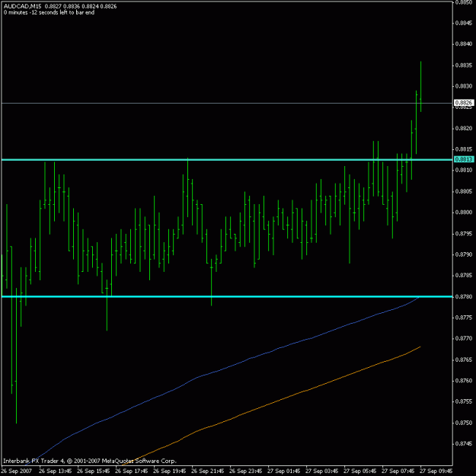Click the '27 Sep 05:45' time axis label
476x476 pixels.
tap(360, 471)
